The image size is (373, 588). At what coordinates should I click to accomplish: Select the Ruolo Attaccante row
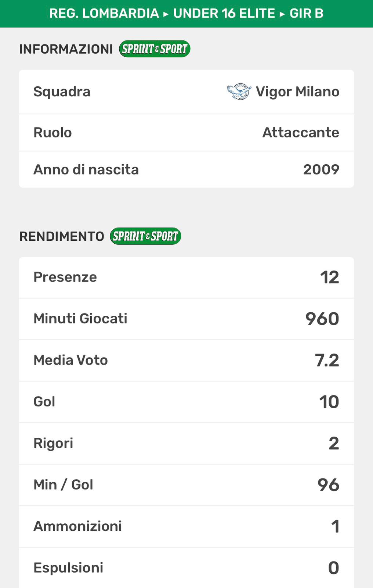186,133
